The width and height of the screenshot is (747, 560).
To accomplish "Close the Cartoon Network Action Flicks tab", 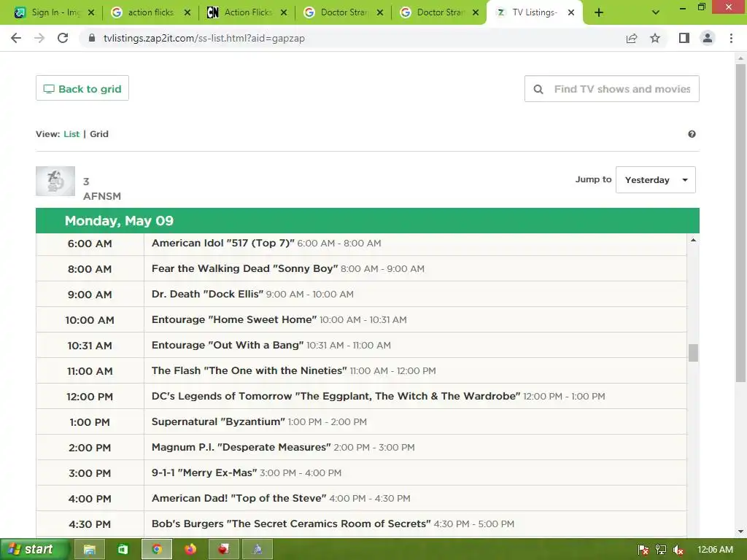I will pos(284,12).
